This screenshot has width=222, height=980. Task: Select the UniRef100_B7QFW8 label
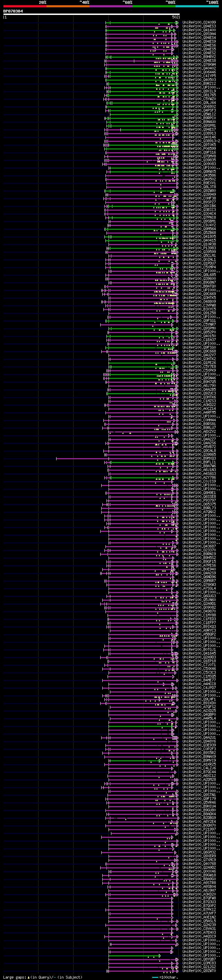point(199,898)
